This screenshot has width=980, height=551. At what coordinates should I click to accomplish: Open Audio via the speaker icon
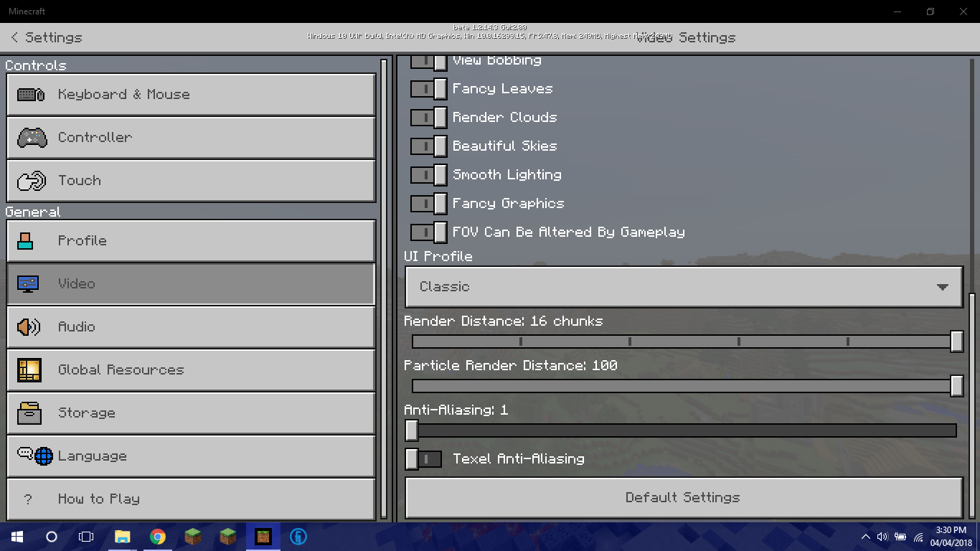pyautogui.click(x=29, y=326)
